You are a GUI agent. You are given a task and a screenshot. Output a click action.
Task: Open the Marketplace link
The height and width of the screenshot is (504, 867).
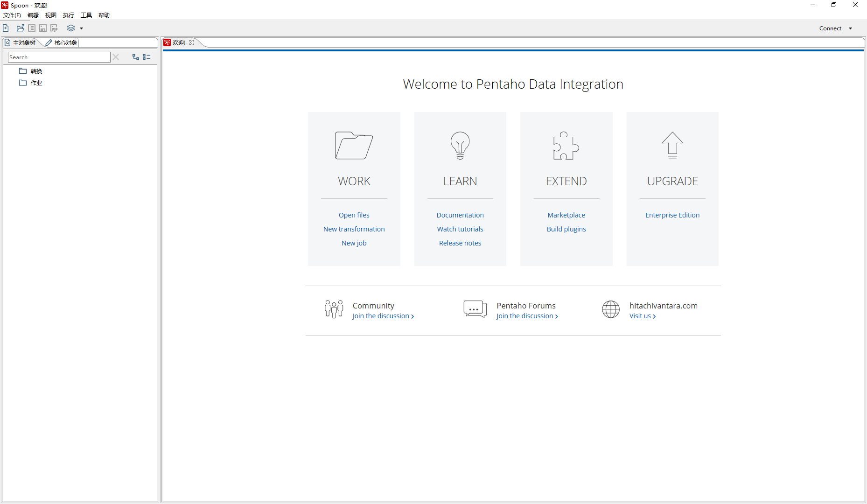pyautogui.click(x=566, y=215)
